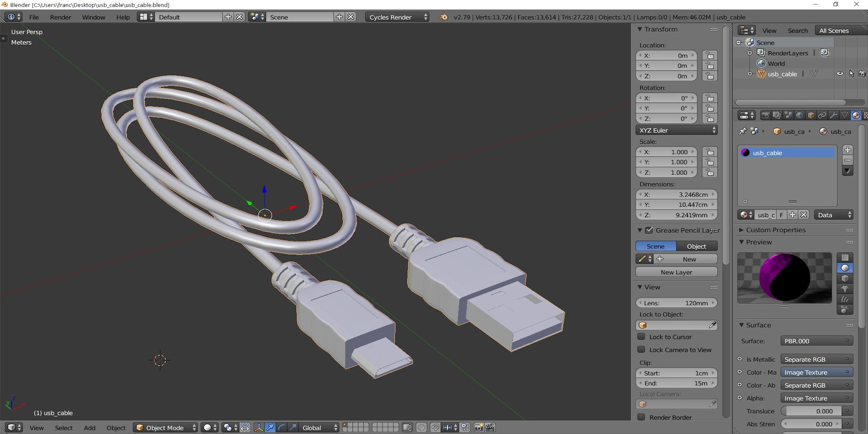Select the translate manipulator arrow icon
Screen dimensions: 868x434
point(270,427)
